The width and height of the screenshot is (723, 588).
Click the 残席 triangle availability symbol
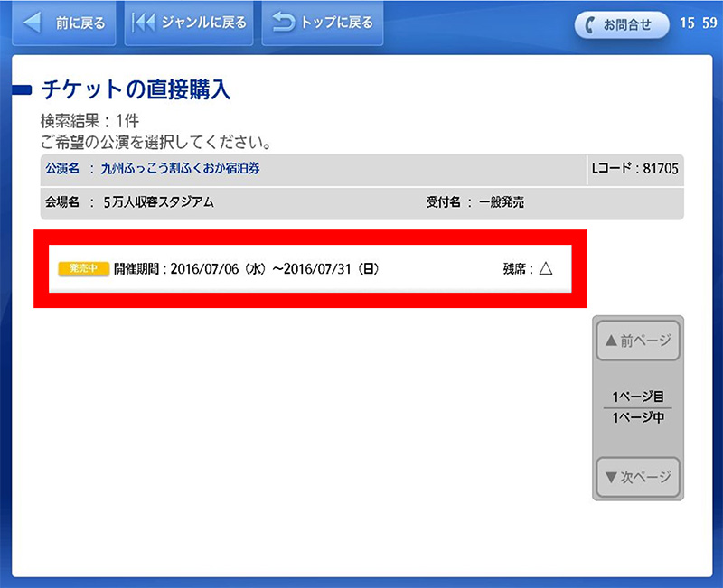tap(546, 268)
